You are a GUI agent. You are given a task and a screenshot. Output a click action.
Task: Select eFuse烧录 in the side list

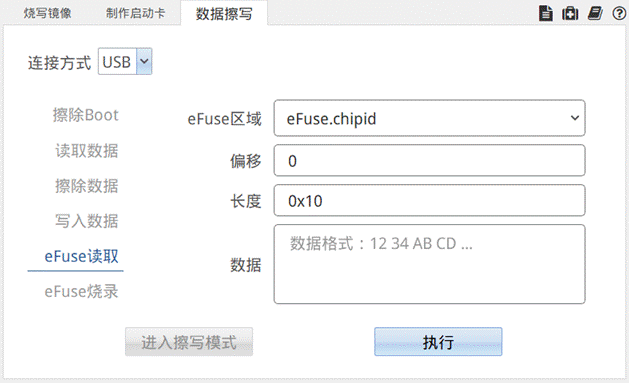click(81, 292)
